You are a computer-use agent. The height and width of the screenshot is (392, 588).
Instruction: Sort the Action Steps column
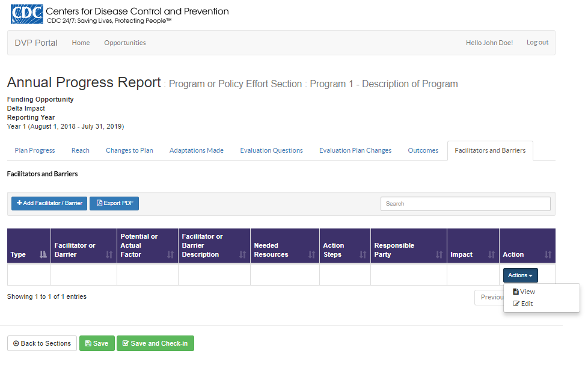(x=363, y=254)
